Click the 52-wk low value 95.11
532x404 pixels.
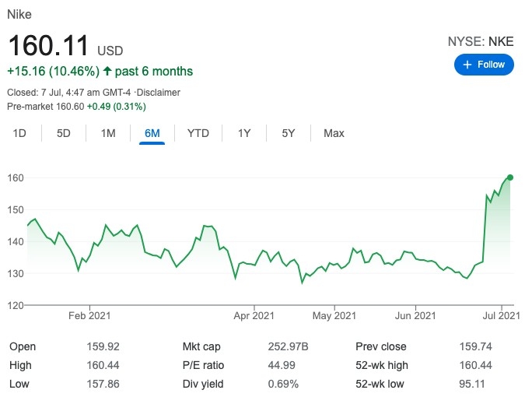pyautogui.click(x=471, y=384)
